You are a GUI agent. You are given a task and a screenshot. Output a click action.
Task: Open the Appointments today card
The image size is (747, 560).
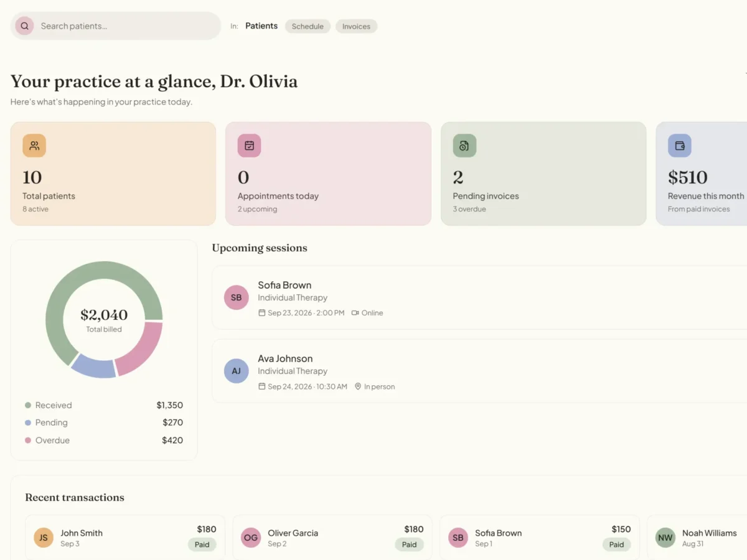[328, 174]
